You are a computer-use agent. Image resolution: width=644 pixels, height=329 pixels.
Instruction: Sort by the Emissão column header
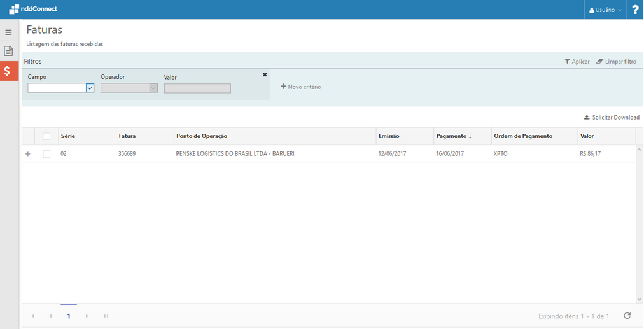click(389, 136)
